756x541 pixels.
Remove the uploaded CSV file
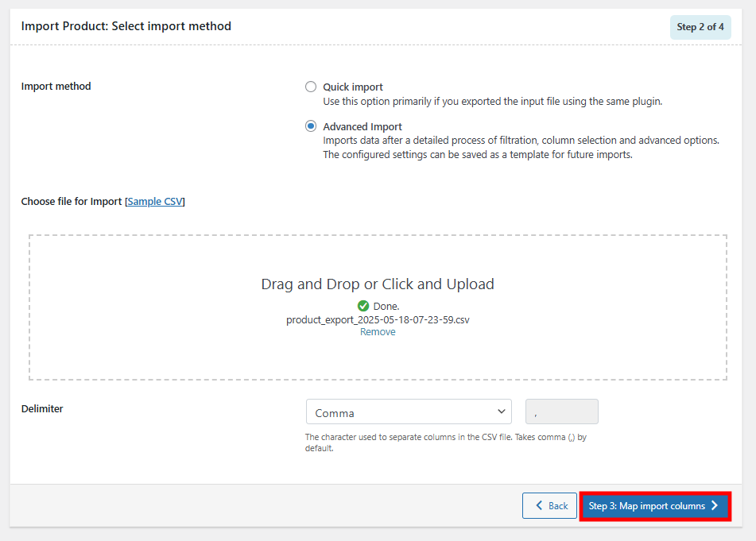coord(378,332)
